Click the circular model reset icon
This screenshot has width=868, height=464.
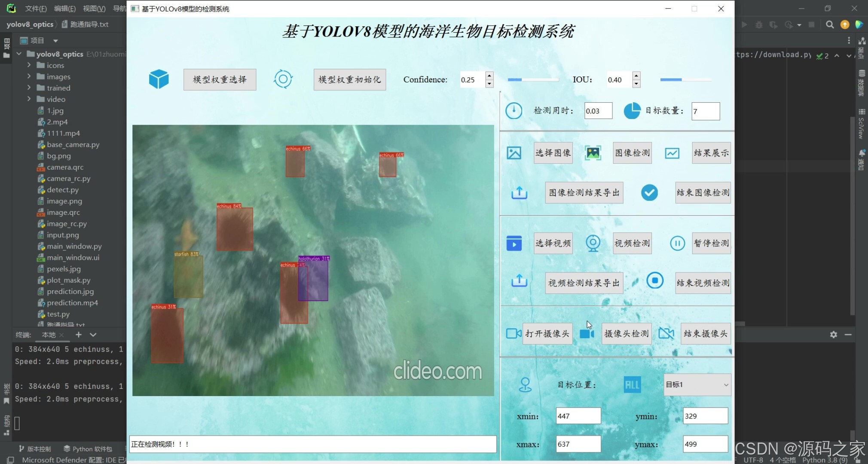coord(283,79)
